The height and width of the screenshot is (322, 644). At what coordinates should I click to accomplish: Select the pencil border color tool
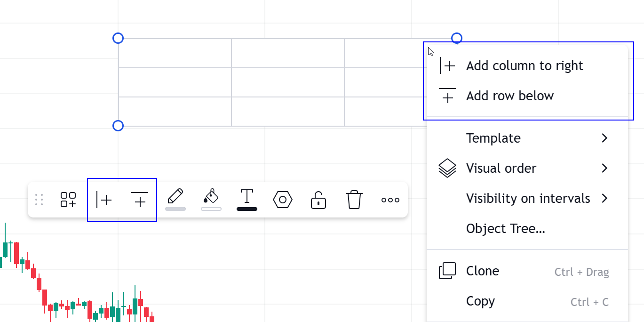175,199
